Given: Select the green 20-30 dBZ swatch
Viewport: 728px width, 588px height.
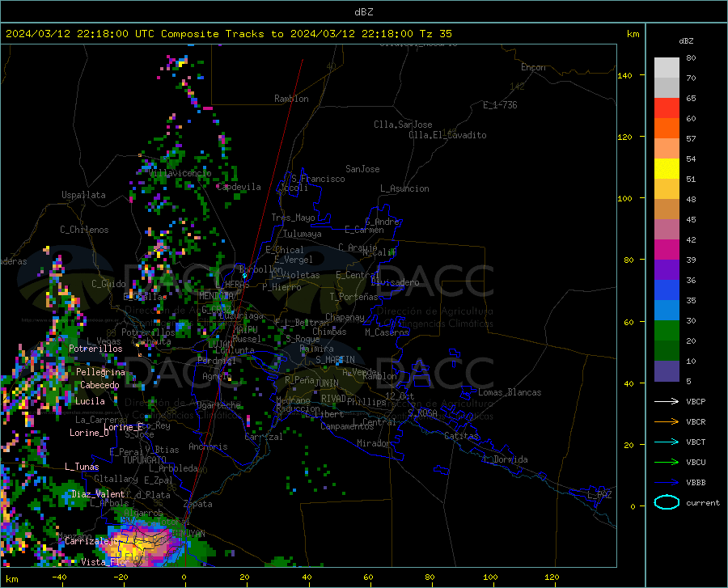Looking at the screenshot, I should (x=667, y=331).
